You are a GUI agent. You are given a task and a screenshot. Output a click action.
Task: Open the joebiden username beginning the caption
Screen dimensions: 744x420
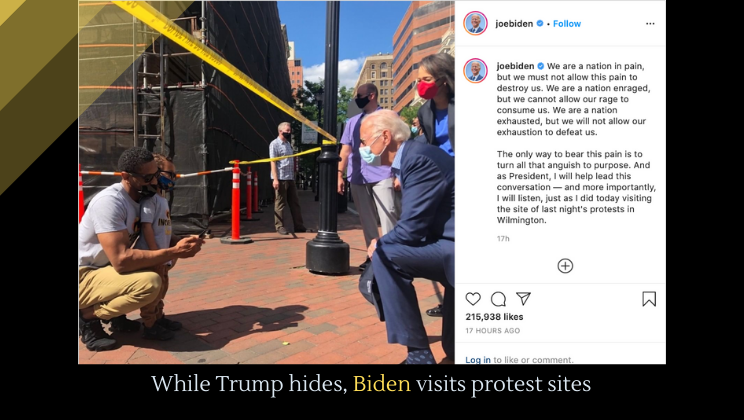click(x=516, y=66)
